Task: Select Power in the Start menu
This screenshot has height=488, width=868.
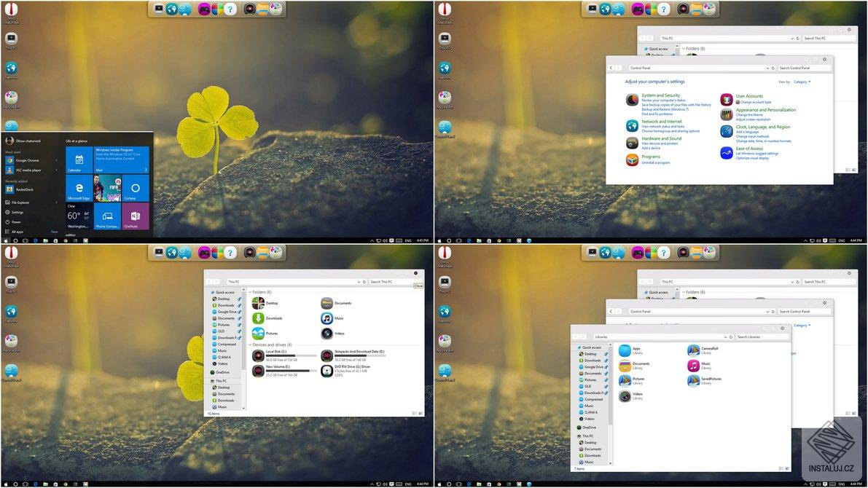Action: point(12,222)
